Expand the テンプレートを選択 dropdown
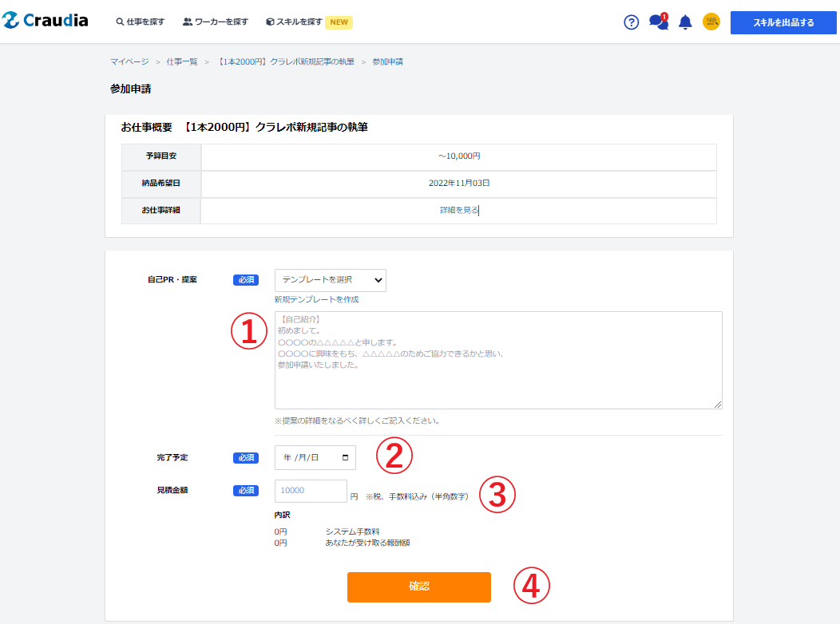Image resolution: width=840 pixels, height=624 pixels. (x=330, y=280)
